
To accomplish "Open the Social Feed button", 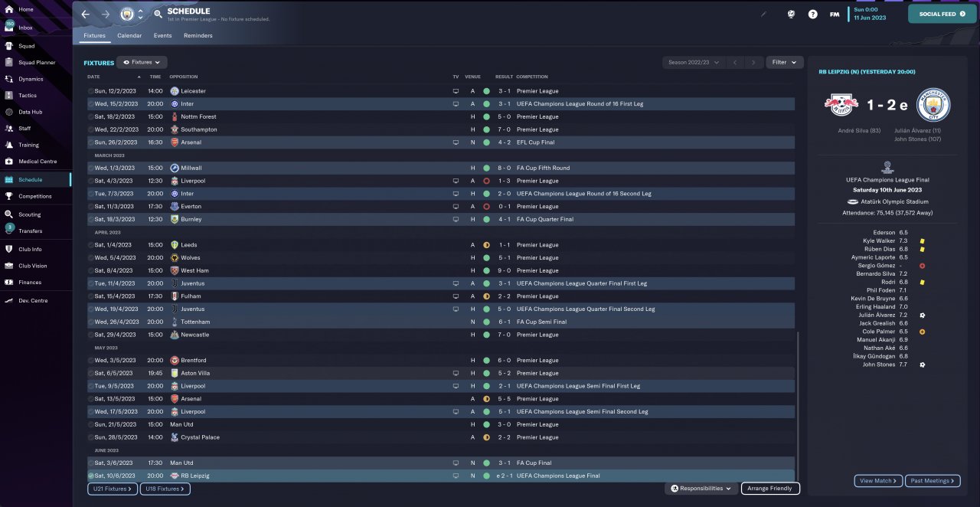I will pyautogui.click(x=942, y=14).
